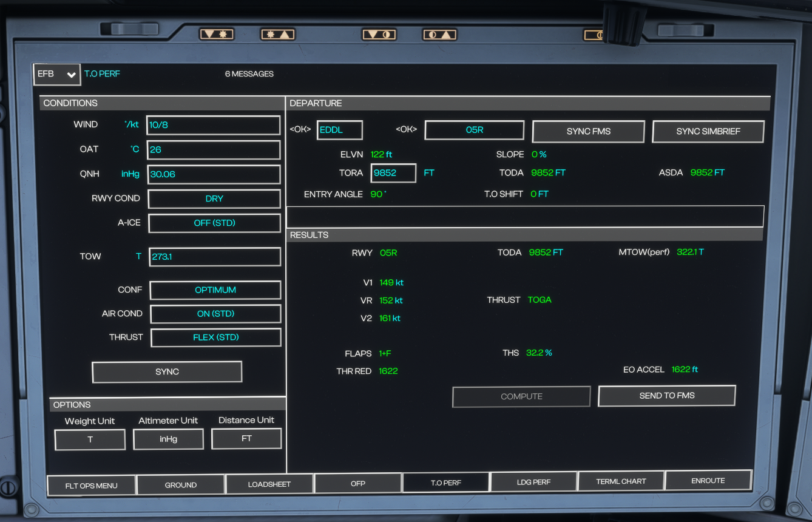This screenshot has height=522, width=812.
Task: Click the OPTIONS section header
Action: click(167, 405)
